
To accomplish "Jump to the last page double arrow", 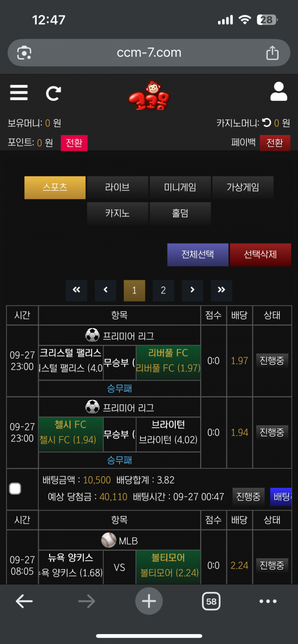I will point(222,290).
